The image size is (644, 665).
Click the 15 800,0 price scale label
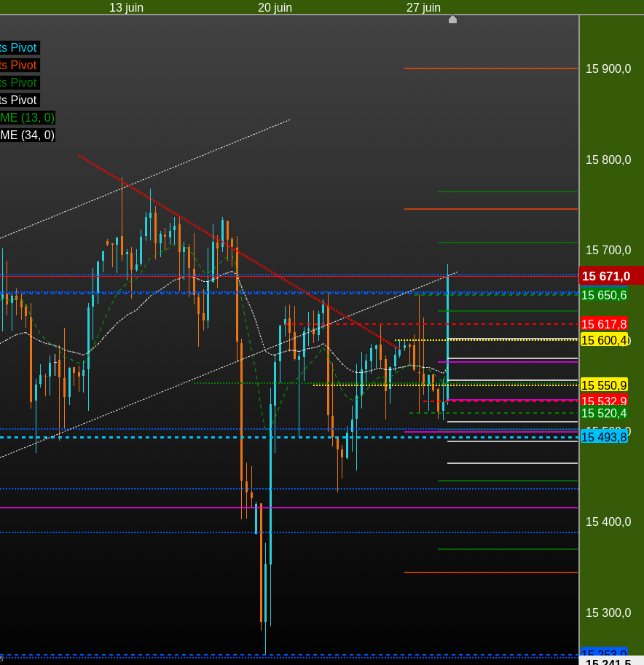pos(608,160)
